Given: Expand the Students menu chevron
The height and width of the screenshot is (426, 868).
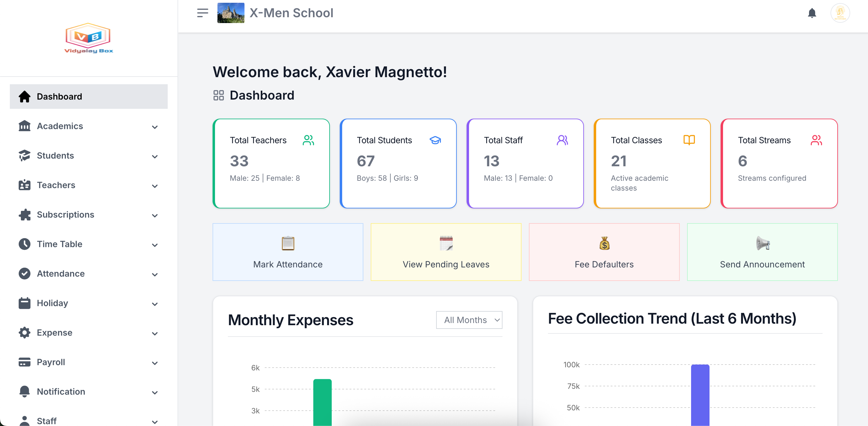Looking at the screenshot, I should tap(155, 156).
